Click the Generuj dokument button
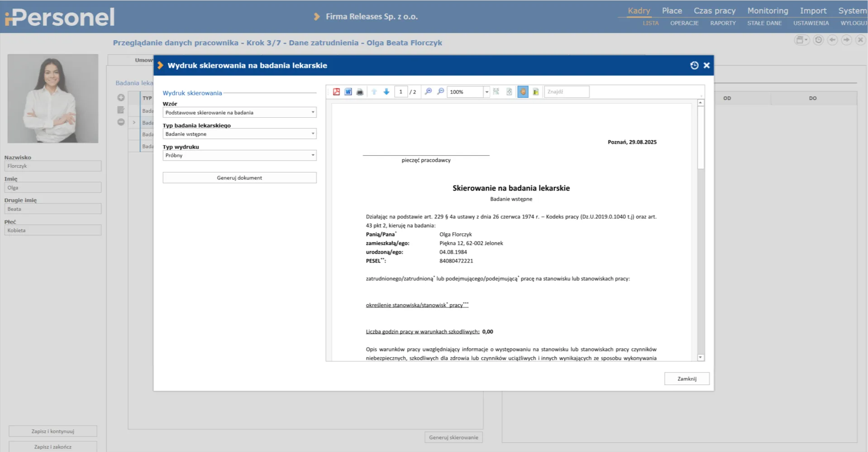Screen dimensions: 868x452 (x=239, y=178)
